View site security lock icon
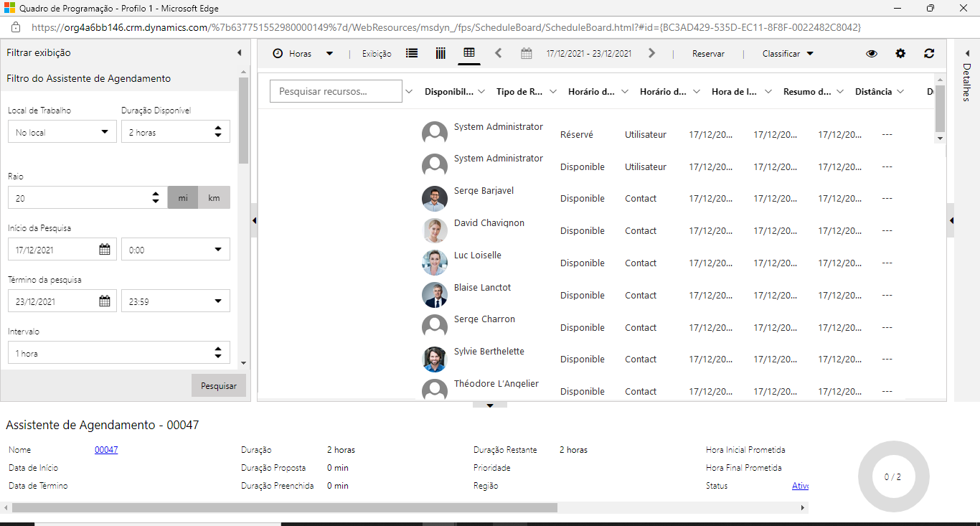The height and width of the screenshot is (526, 980). [15, 27]
